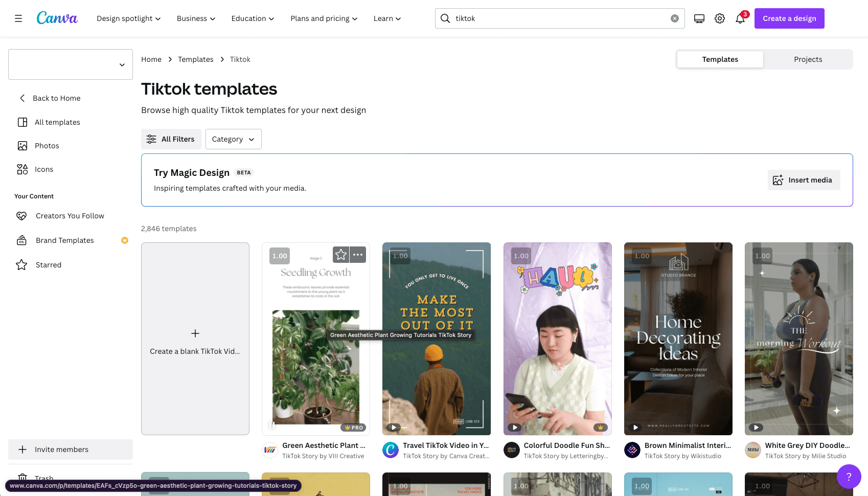Viewport: 868px width, 496px height.
Task: Expand Plans and pricing menu
Action: click(324, 18)
